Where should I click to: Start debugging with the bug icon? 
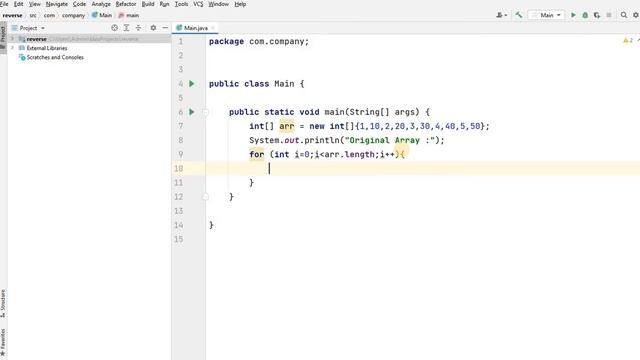(x=585, y=15)
